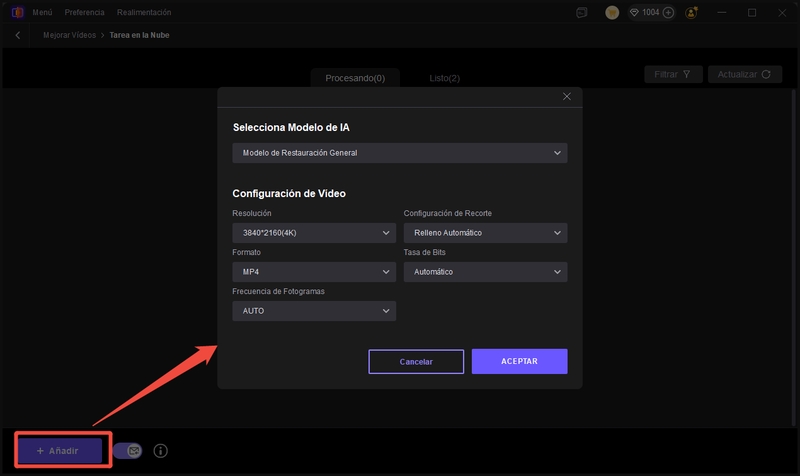This screenshot has height=476, width=800.
Task: Open the Realimentación menu
Action: 144,12
